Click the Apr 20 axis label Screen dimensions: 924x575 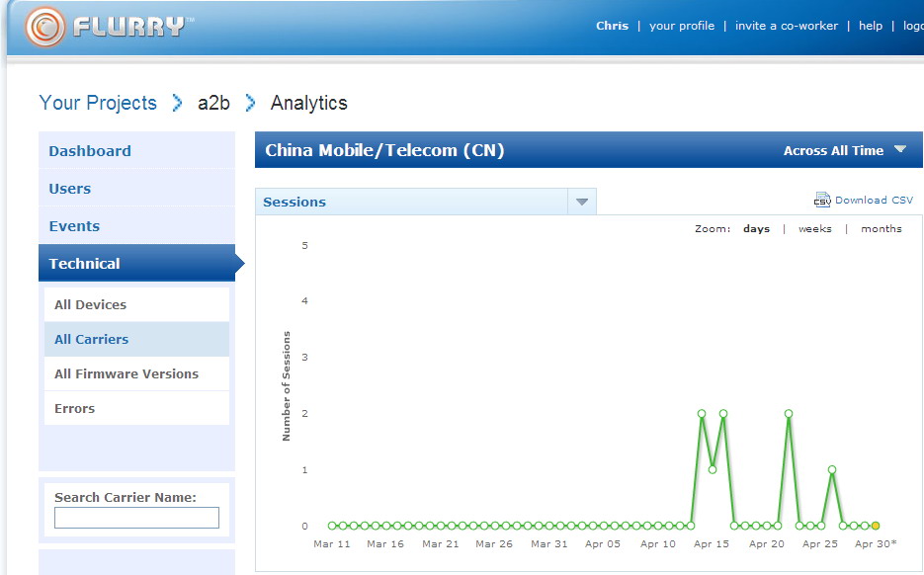tap(766, 543)
